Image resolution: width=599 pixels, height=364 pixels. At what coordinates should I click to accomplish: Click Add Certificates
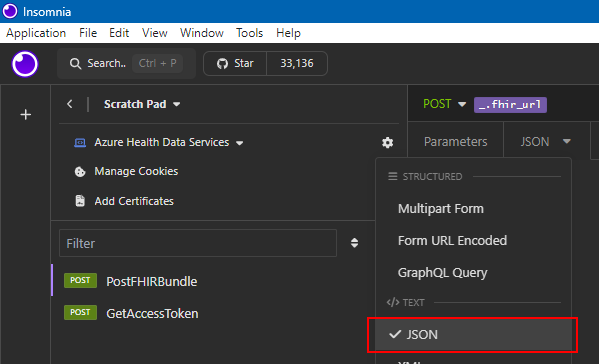pos(134,201)
